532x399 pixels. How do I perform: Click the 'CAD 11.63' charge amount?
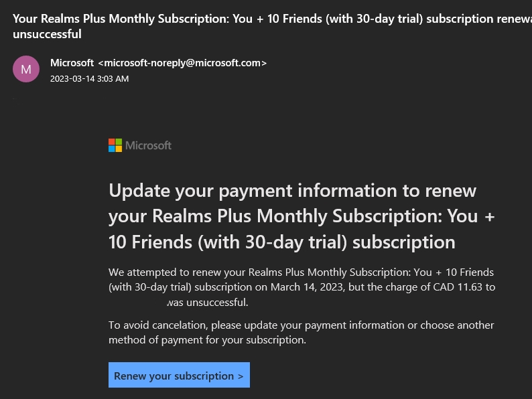tap(454, 287)
